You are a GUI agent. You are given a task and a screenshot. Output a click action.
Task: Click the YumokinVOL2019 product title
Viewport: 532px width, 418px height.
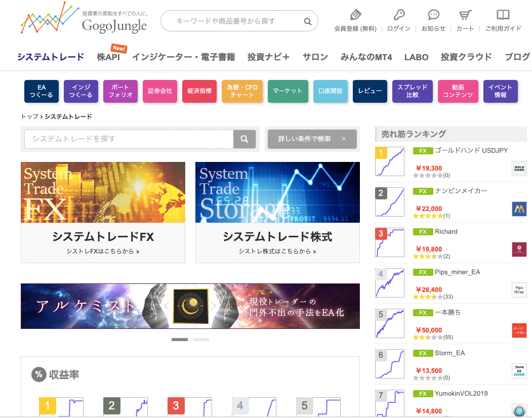pos(461,394)
